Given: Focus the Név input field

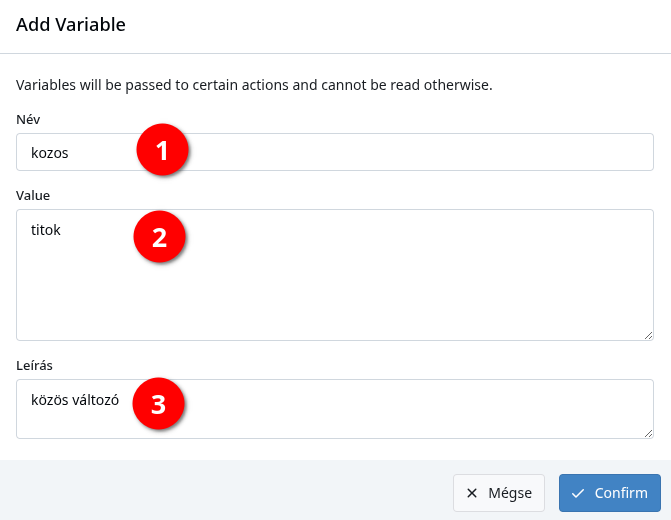Looking at the screenshot, I should 335,152.
